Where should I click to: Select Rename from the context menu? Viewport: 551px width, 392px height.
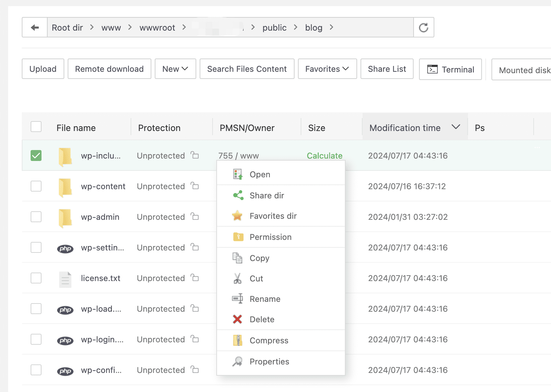(x=265, y=299)
